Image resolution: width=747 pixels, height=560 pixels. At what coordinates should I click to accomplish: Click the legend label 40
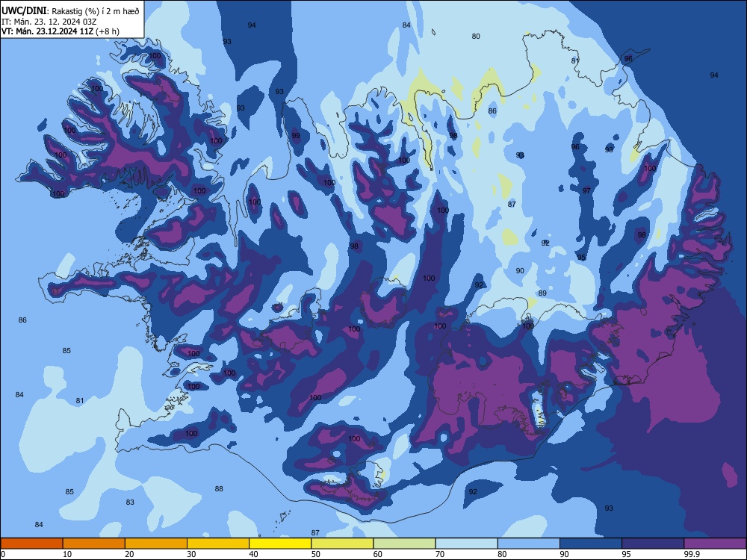coord(253,554)
